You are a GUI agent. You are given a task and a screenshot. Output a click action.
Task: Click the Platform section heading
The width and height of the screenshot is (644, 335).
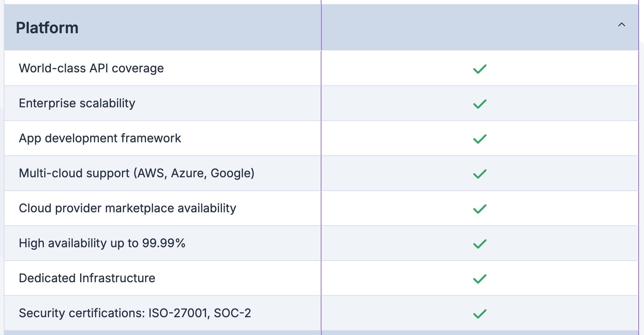(47, 28)
